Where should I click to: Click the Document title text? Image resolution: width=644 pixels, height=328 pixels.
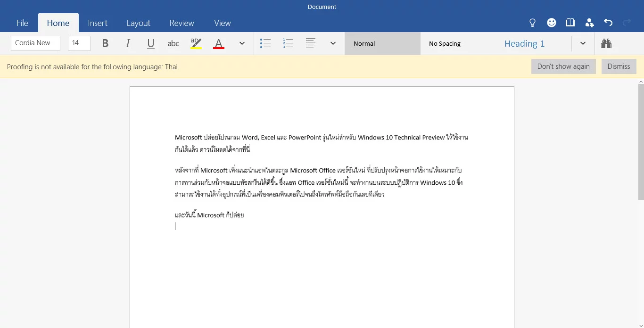(x=322, y=7)
